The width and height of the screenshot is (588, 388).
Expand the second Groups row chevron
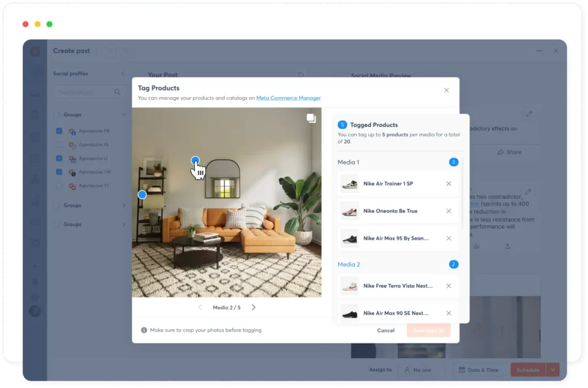coord(124,205)
